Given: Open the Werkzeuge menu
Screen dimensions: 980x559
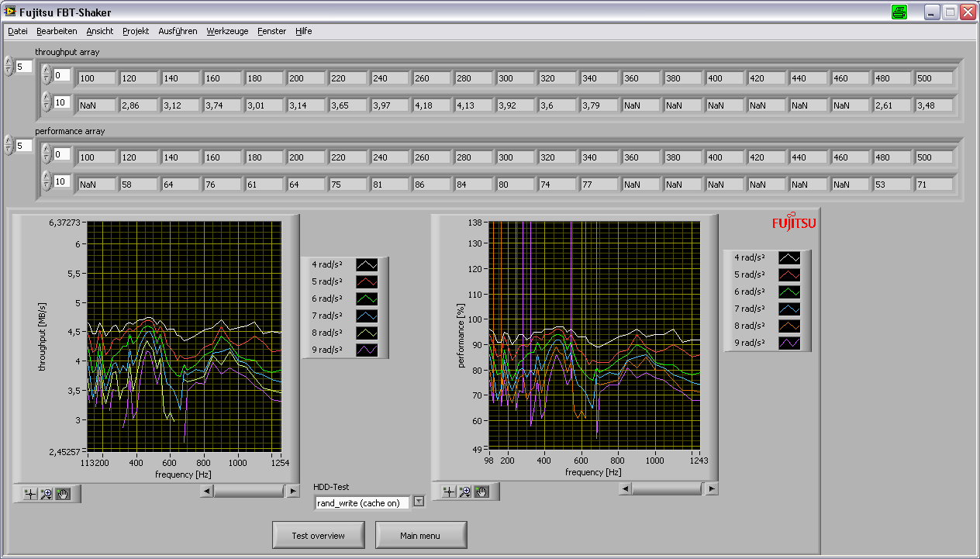Looking at the screenshot, I should coord(227,31).
